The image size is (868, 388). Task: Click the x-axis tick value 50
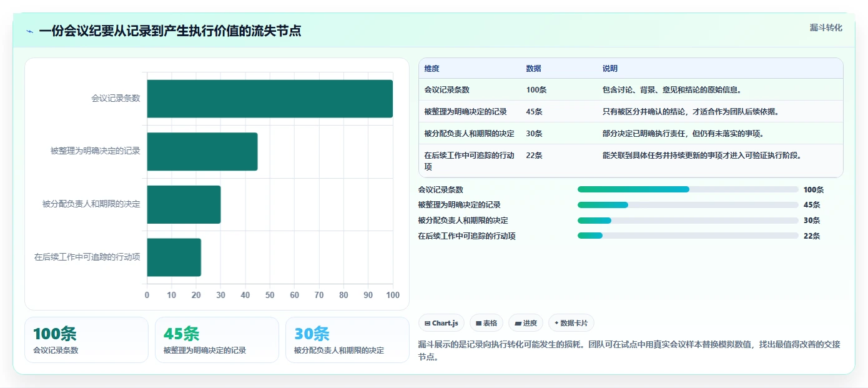click(x=270, y=295)
